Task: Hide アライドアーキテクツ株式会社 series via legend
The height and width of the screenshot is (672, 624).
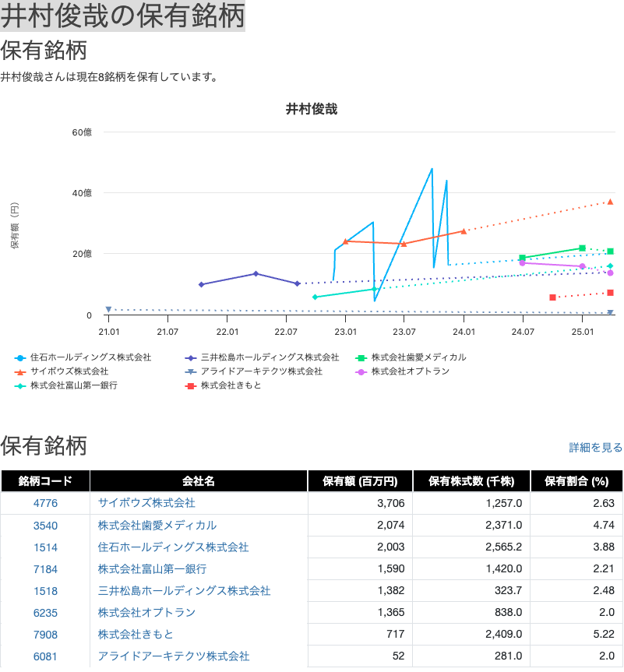Action: (254, 371)
